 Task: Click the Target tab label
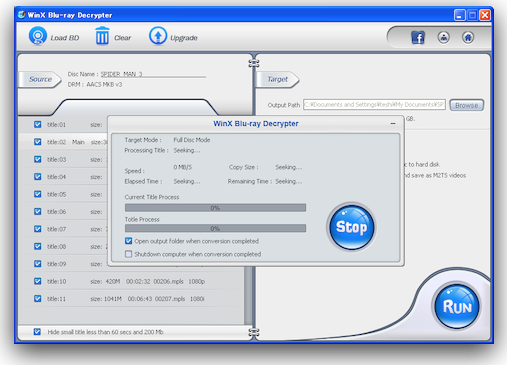[x=277, y=79]
